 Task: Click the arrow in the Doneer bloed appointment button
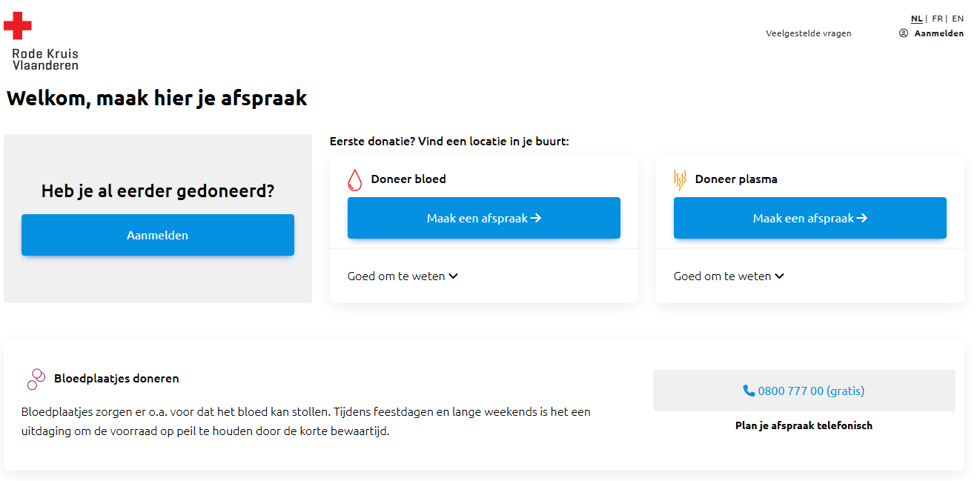[536, 218]
